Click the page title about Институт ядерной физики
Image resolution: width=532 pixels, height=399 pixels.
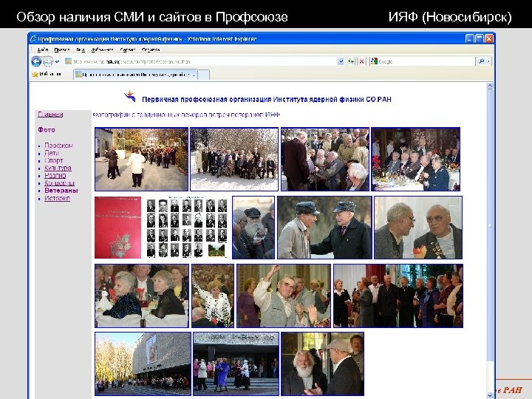pos(266,100)
